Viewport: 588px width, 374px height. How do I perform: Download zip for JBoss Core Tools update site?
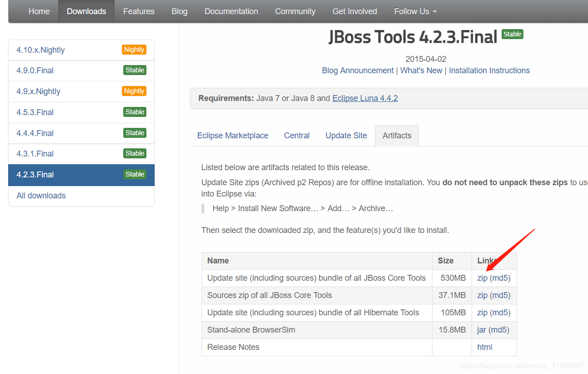(482, 278)
